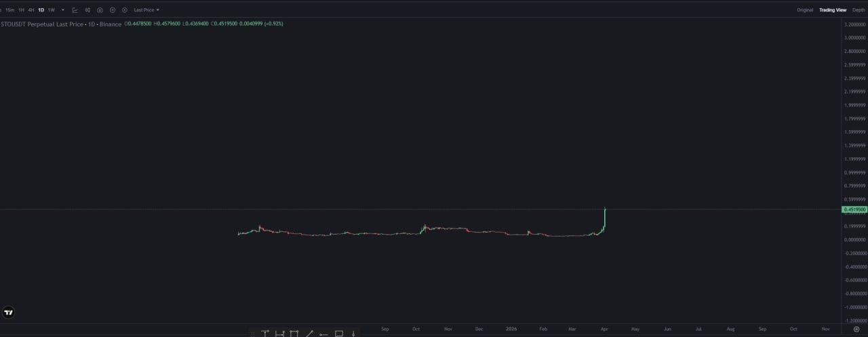868x337 pixels.
Task: Open chart settings gear at bottom right
Action: (856, 329)
